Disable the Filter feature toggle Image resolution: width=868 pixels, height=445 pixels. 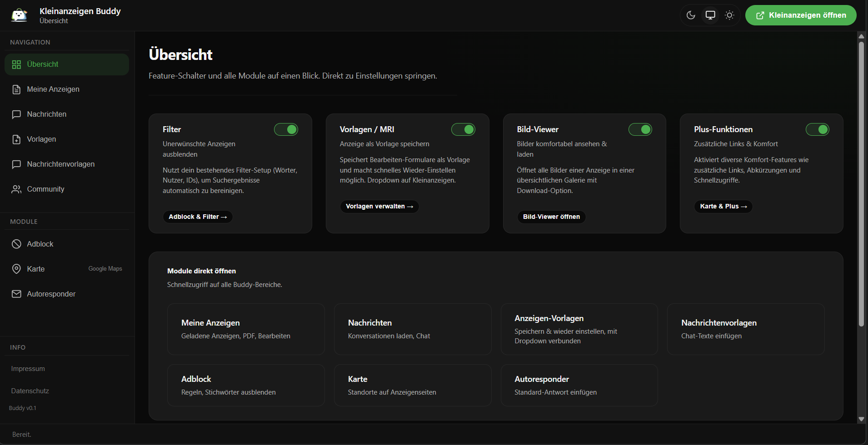(286, 129)
